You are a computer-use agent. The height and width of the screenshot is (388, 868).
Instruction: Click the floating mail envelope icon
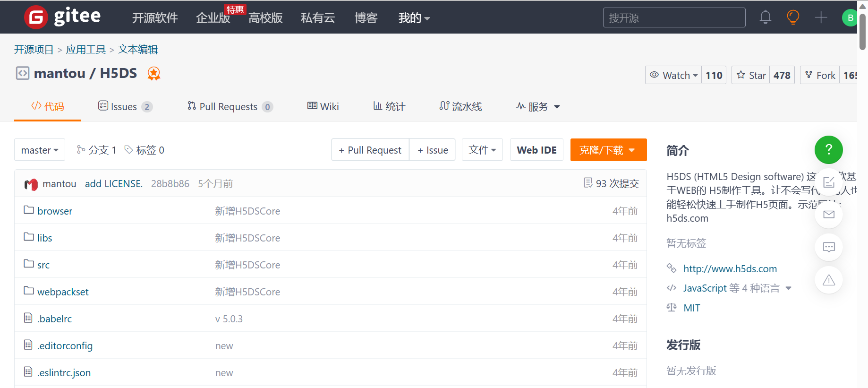click(x=829, y=215)
